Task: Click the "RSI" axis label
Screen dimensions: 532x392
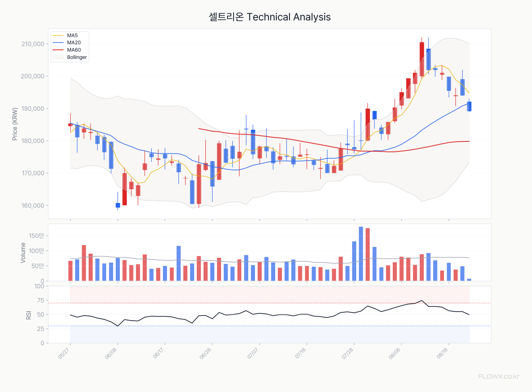Action: (x=29, y=315)
